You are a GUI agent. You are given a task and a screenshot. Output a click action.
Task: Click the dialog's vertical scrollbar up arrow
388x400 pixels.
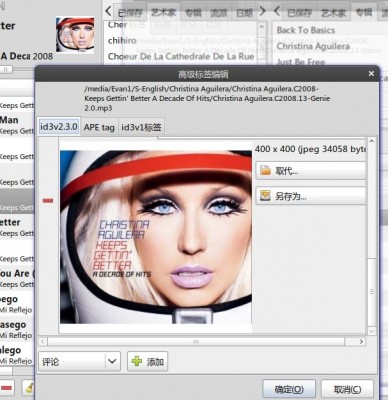click(372, 141)
